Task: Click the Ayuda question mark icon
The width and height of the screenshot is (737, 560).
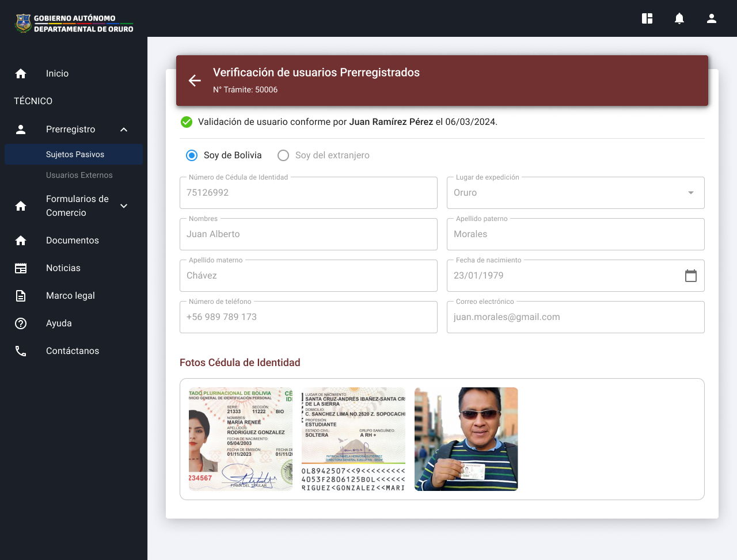Action: coord(21,323)
